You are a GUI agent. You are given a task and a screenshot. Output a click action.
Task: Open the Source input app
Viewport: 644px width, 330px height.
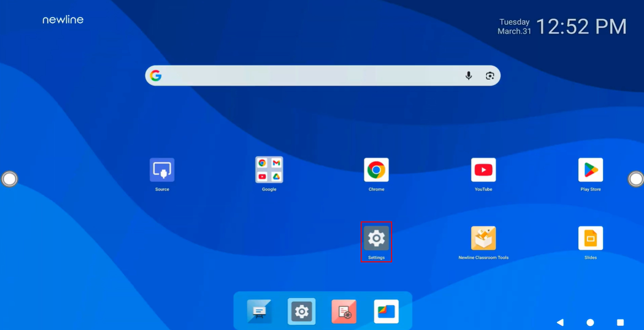(x=162, y=170)
